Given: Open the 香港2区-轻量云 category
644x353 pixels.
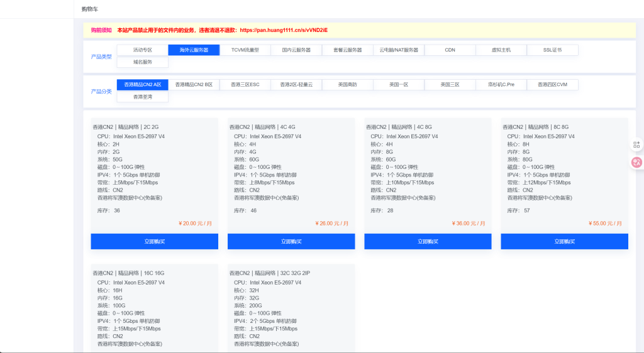Looking at the screenshot, I should [x=296, y=84].
